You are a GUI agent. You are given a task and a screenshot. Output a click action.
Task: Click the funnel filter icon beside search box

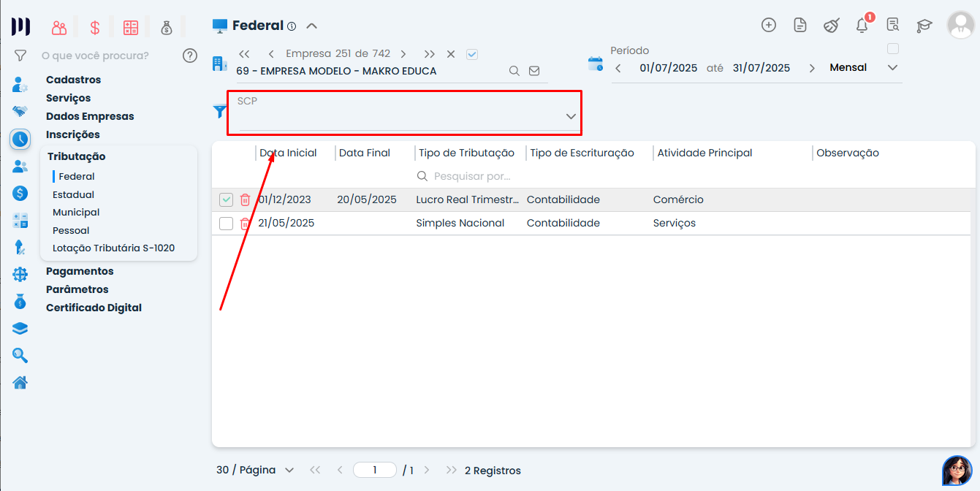[x=20, y=56]
